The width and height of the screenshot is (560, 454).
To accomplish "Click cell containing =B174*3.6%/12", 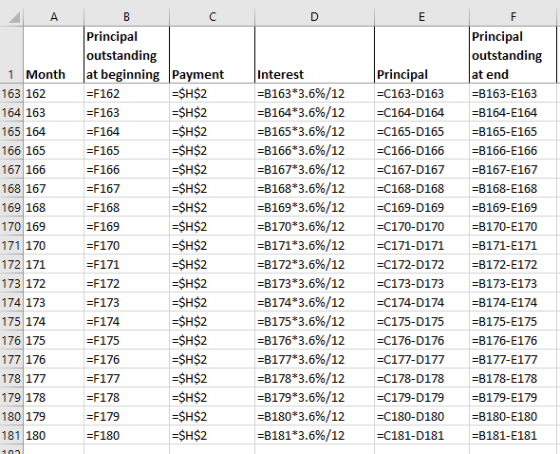I will (x=314, y=303).
